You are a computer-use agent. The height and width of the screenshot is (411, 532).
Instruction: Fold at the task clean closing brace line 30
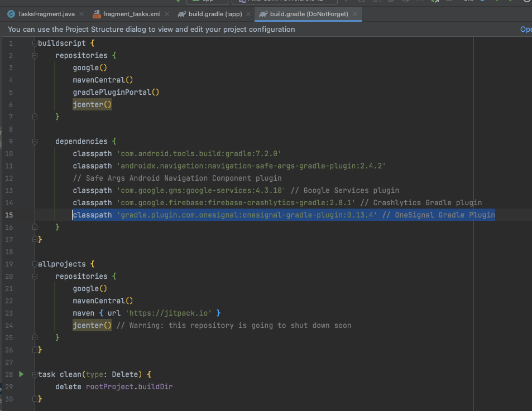tap(35, 399)
